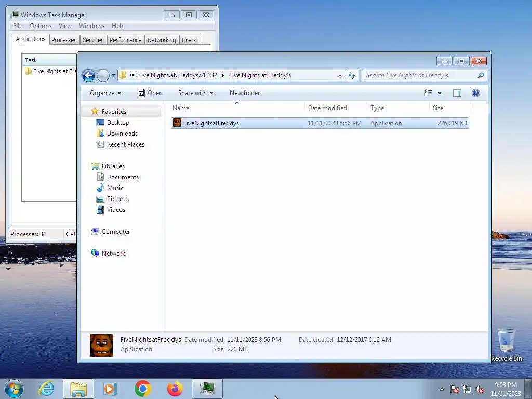Click Windows Explorer taskbar icon

click(78, 389)
